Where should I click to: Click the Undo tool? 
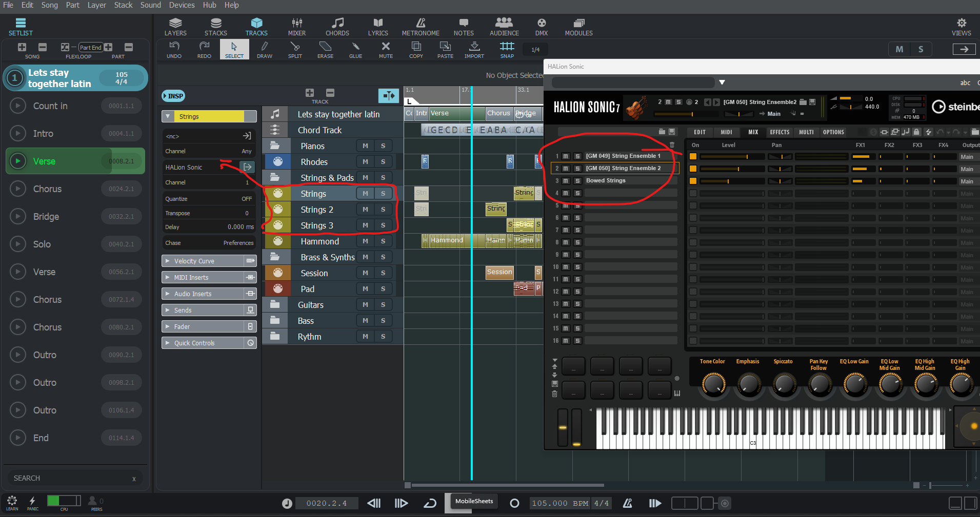pos(174,50)
